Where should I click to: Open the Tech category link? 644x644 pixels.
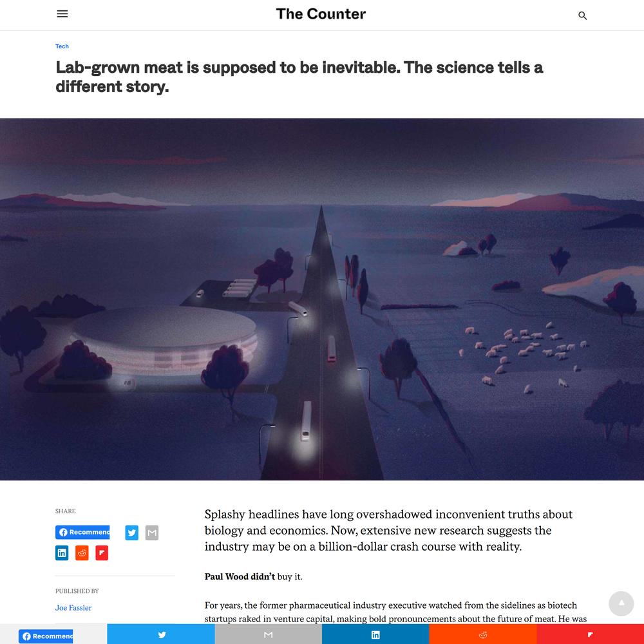62,46
